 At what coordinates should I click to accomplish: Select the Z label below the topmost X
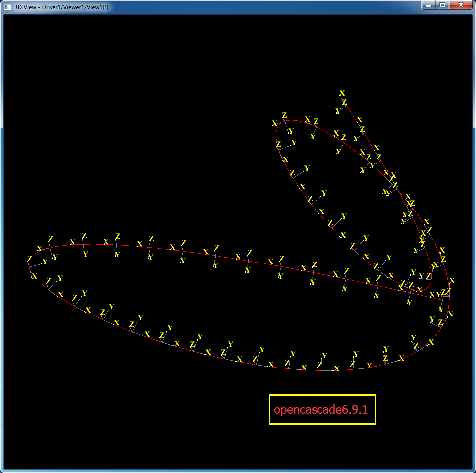(344, 102)
